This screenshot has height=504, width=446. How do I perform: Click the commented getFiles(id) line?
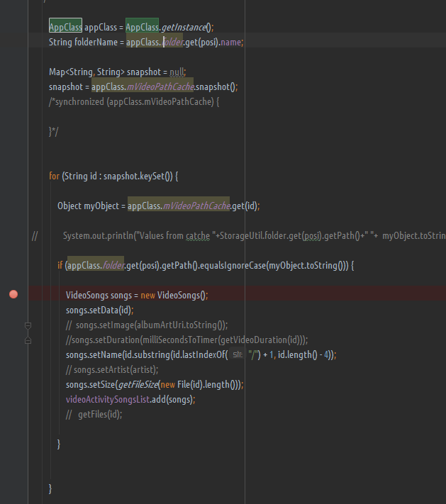(x=94, y=414)
